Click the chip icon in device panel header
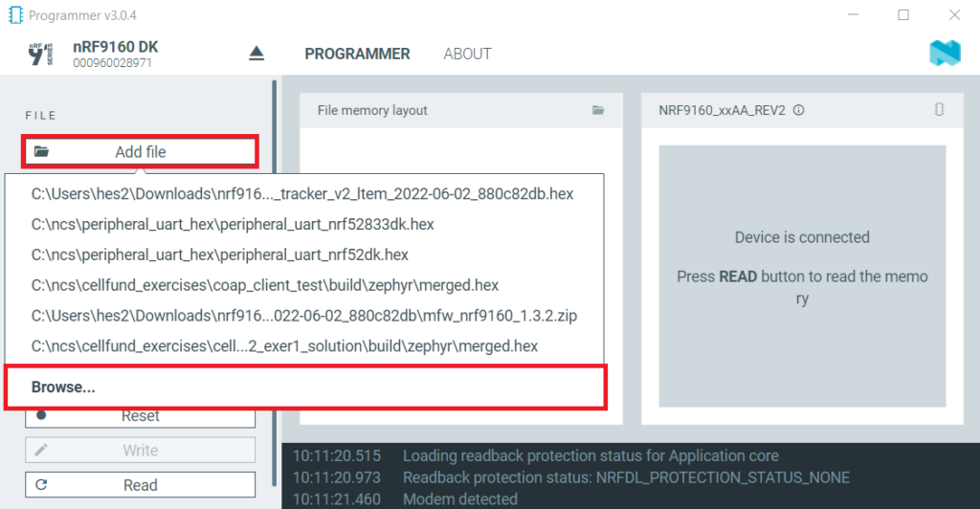 (939, 109)
